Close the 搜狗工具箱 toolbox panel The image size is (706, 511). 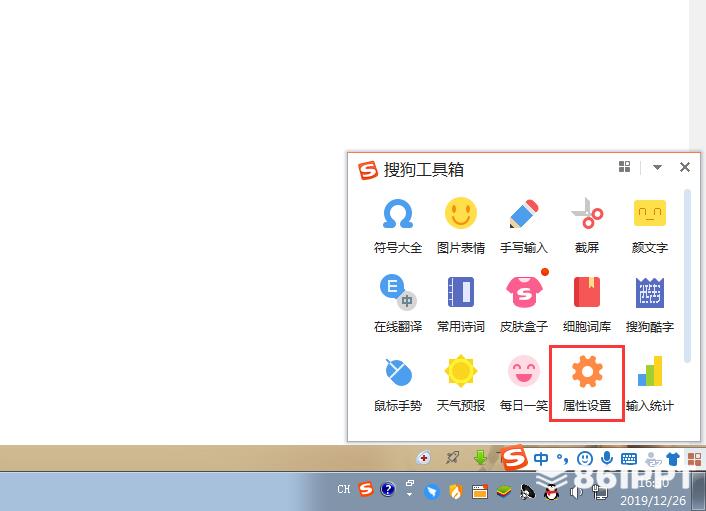(685, 167)
